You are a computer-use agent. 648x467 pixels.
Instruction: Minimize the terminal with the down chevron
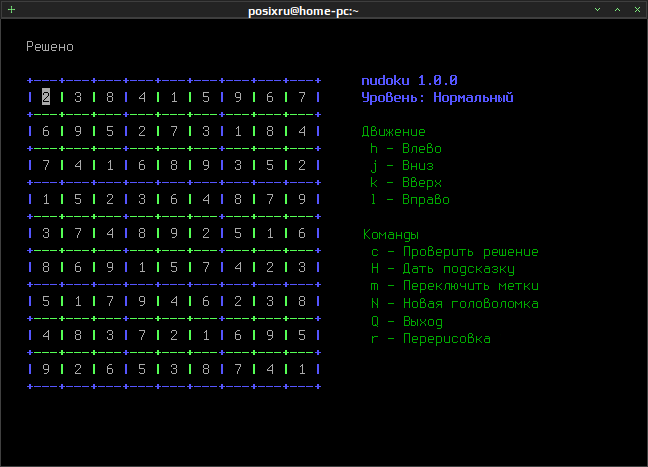click(597, 10)
